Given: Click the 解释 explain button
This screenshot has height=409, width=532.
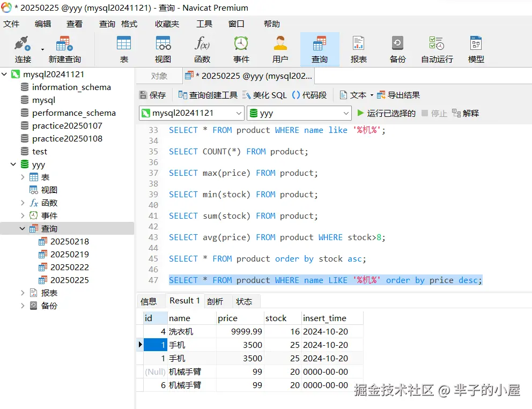Looking at the screenshot, I should (x=465, y=113).
